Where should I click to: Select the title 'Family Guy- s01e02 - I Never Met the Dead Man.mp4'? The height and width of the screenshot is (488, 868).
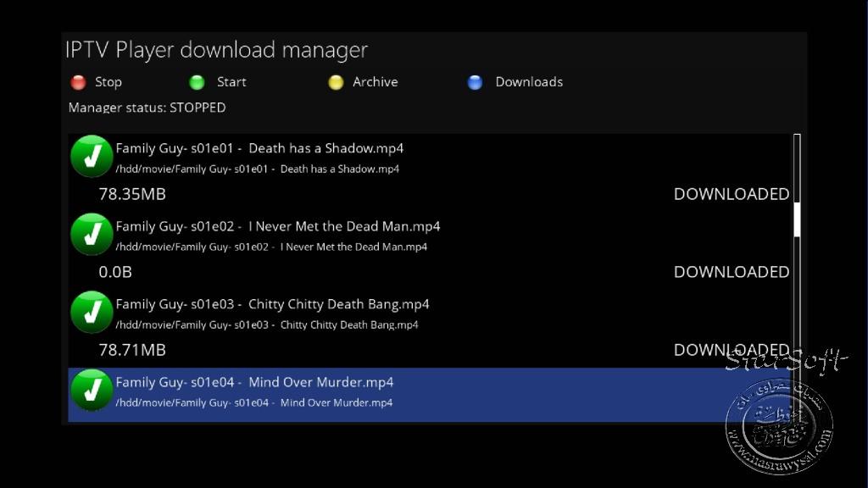point(278,226)
